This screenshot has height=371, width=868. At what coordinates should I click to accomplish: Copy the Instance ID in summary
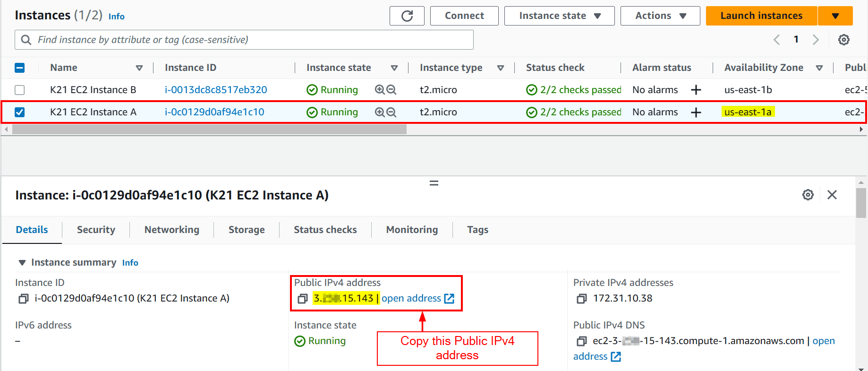(23, 299)
